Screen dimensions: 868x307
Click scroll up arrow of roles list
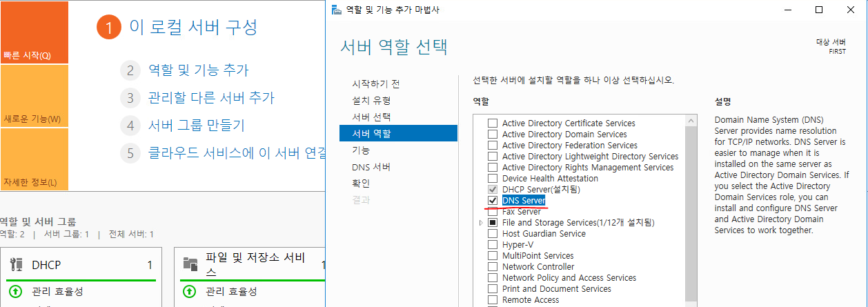(x=691, y=121)
